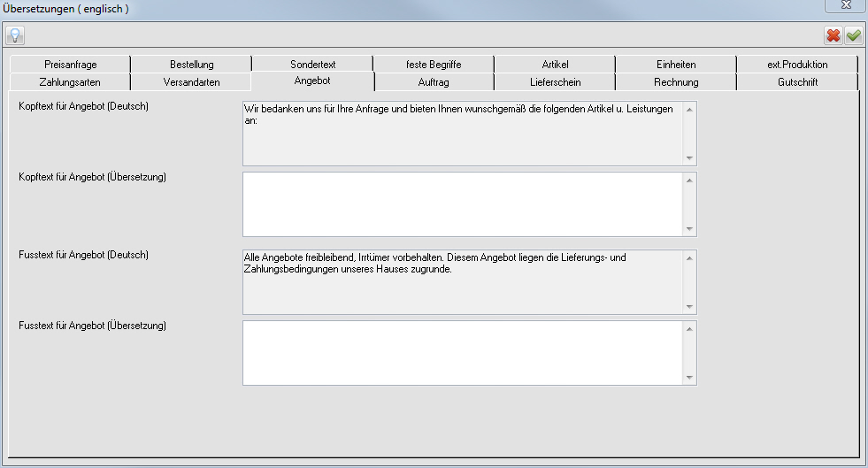Viewport: 868px width, 468px height.
Task: Select the Angebot tab
Action: click(x=312, y=81)
